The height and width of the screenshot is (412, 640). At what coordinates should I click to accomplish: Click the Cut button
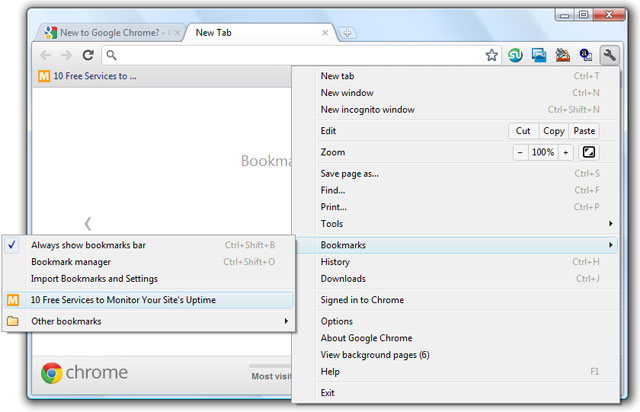pyautogui.click(x=523, y=131)
